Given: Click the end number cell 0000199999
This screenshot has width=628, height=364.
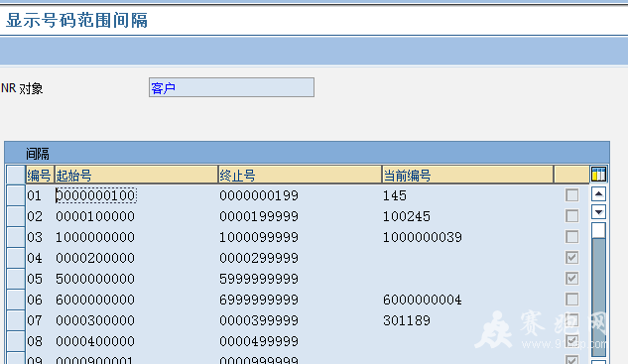Looking at the screenshot, I should point(259,216).
